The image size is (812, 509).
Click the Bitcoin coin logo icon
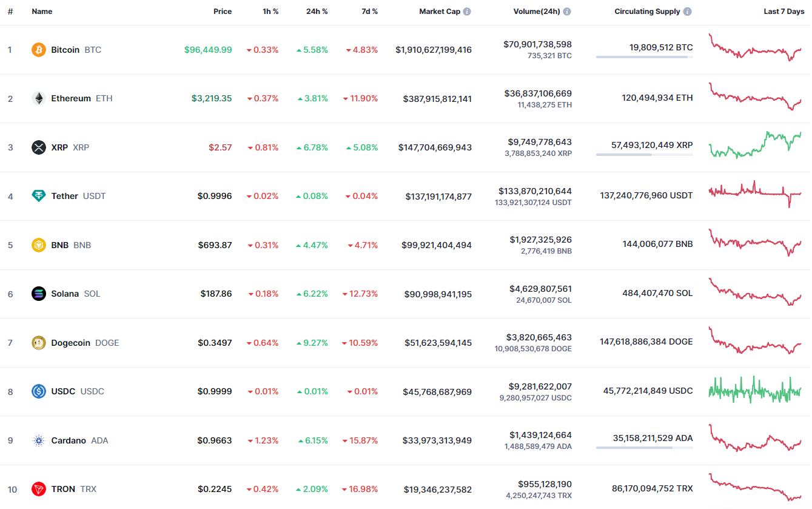[x=39, y=50]
